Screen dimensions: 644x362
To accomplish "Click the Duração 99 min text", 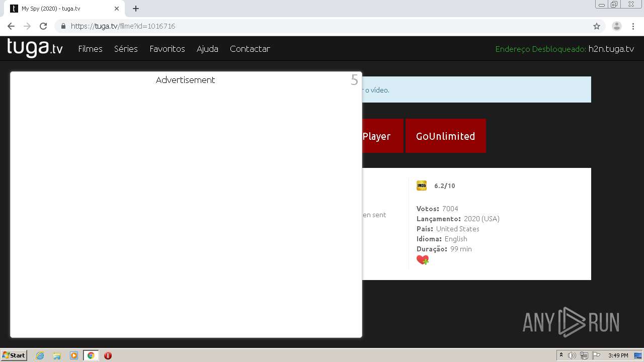I will 444,249.
